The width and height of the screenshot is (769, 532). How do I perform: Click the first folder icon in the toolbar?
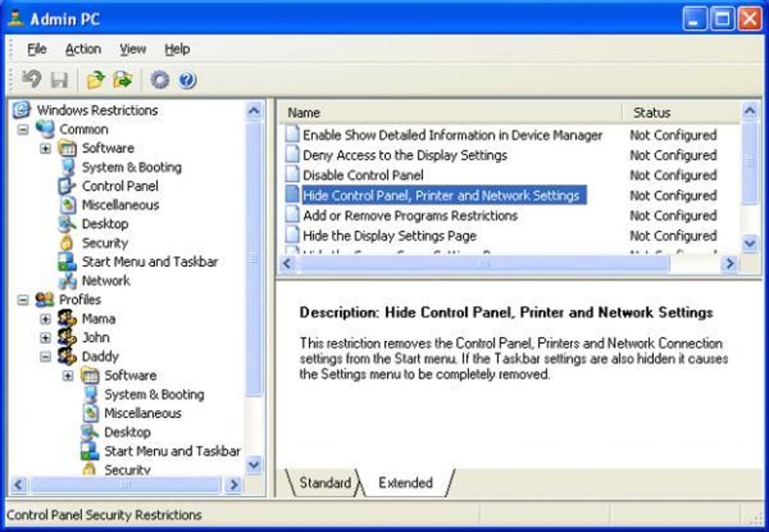pyautogui.click(x=96, y=79)
